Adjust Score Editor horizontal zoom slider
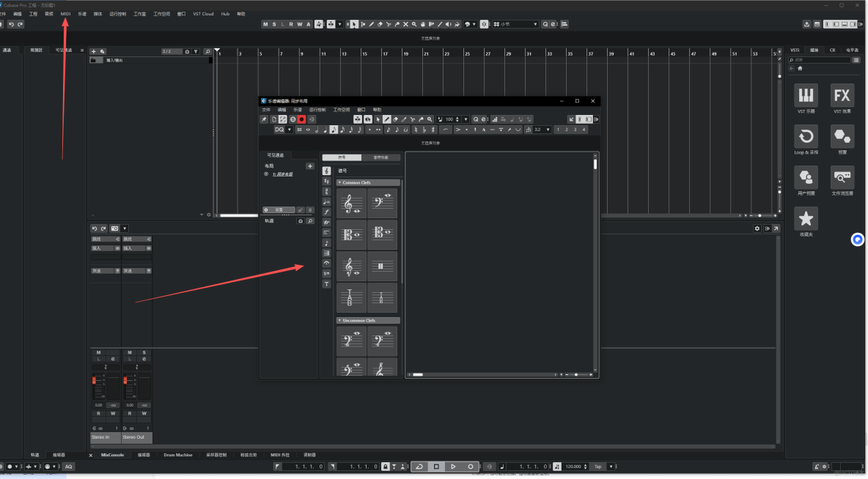The width and height of the screenshot is (868, 479). point(576,374)
